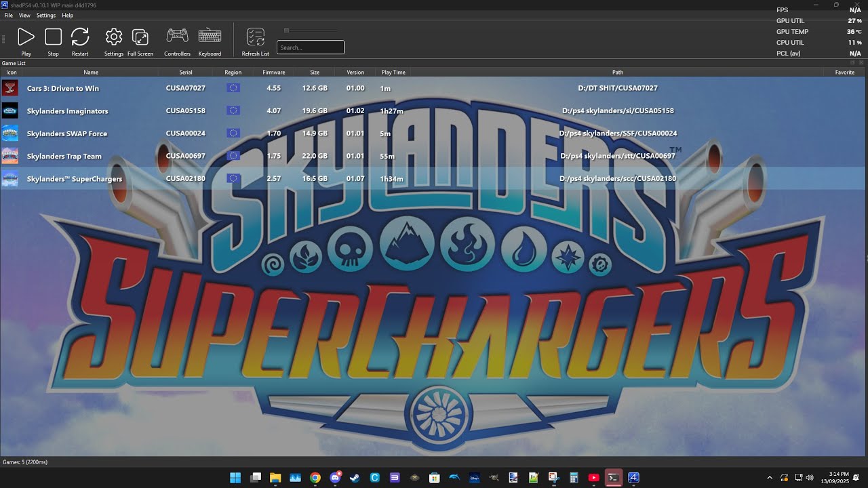Click path D:/DT SHIT/CUSA07027
This screenshot has height=488, width=868.
[618, 88]
